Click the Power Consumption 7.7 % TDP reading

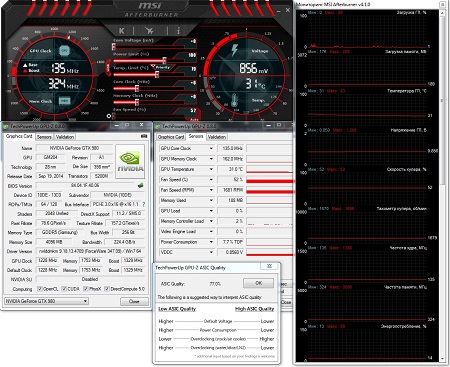tap(231, 242)
